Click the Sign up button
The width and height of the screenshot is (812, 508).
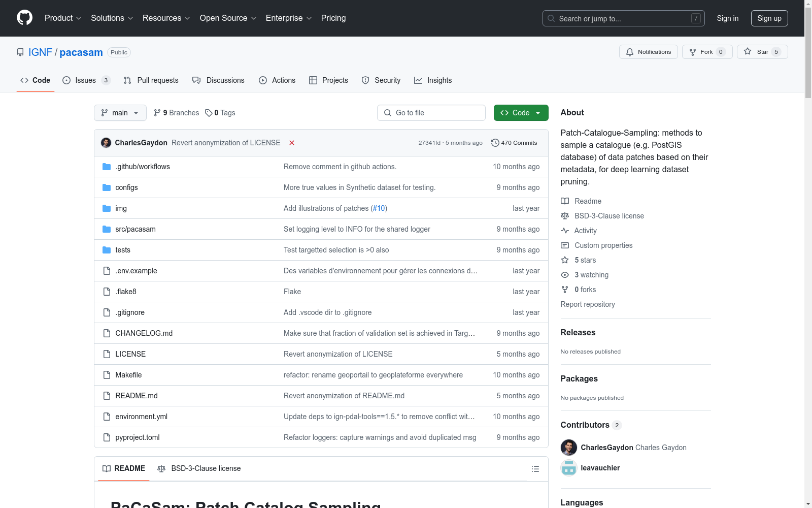(x=769, y=18)
